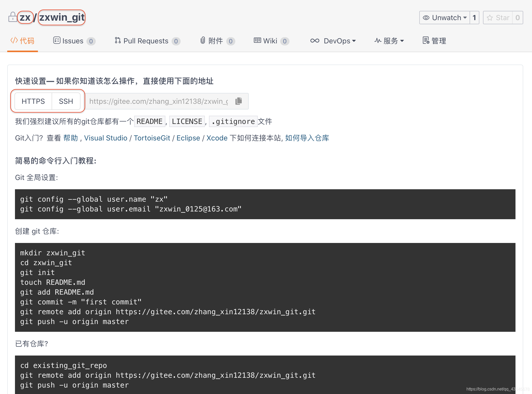Click the git config user.email line

pos(131,209)
